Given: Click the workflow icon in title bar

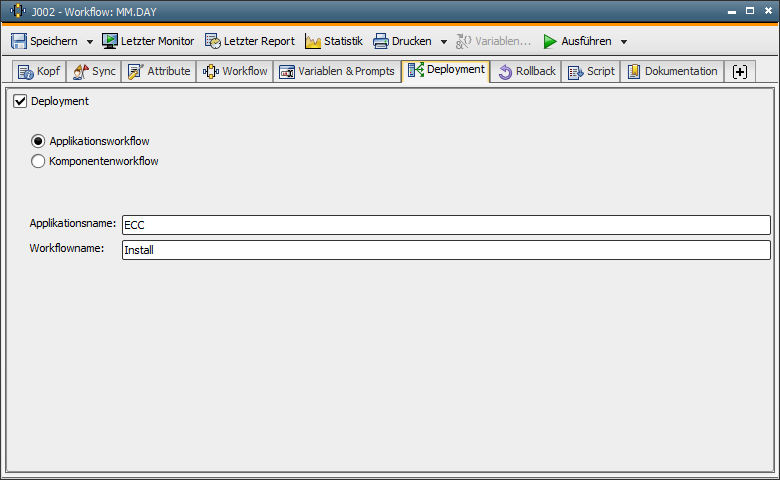Looking at the screenshot, I should click(18, 11).
